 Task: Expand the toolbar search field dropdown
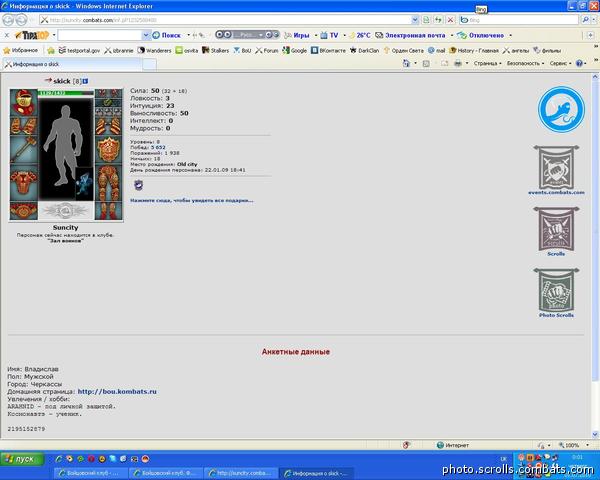click(x=146, y=35)
